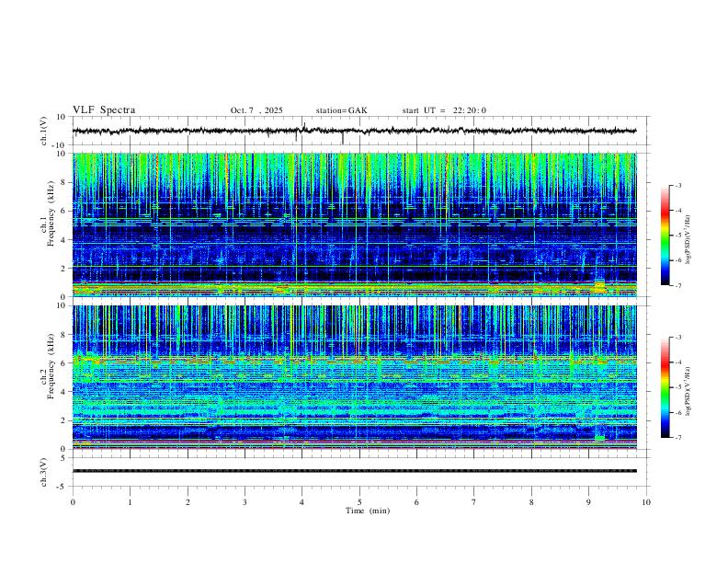This screenshot has width=728, height=563.
Task: Click the time axis tick label '5'
Action: (359, 502)
